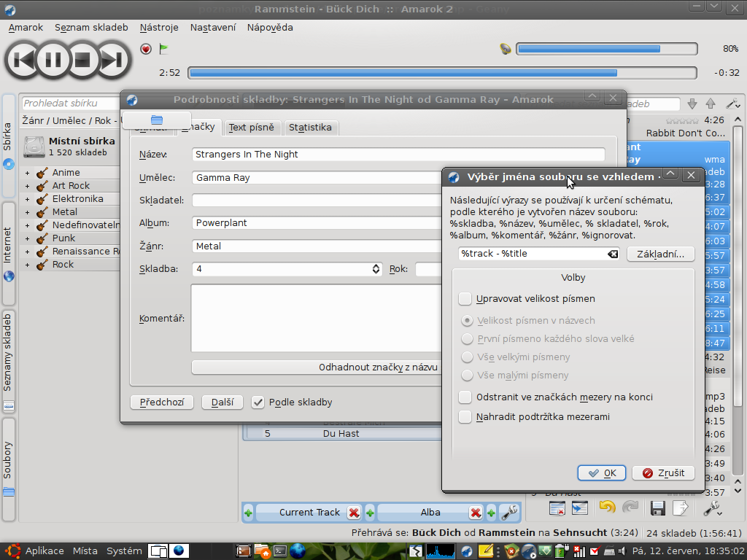Add applet after Alba

[491, 513]
